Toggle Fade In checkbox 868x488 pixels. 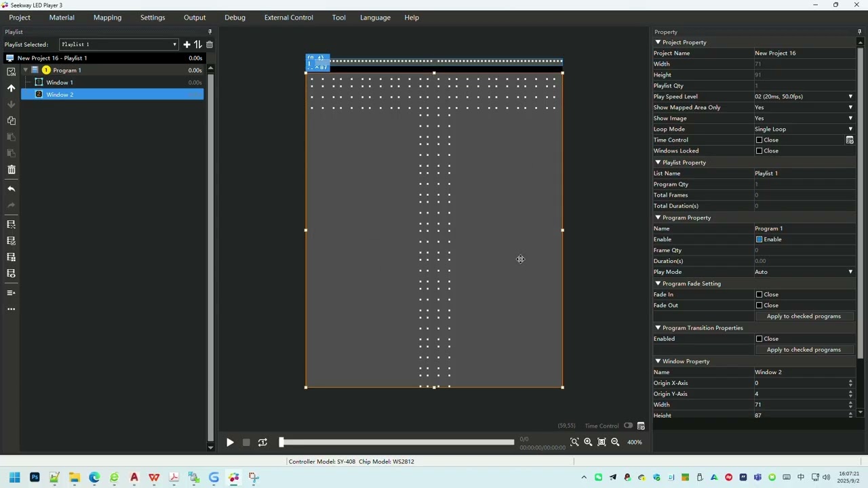[x=759, y=295]
